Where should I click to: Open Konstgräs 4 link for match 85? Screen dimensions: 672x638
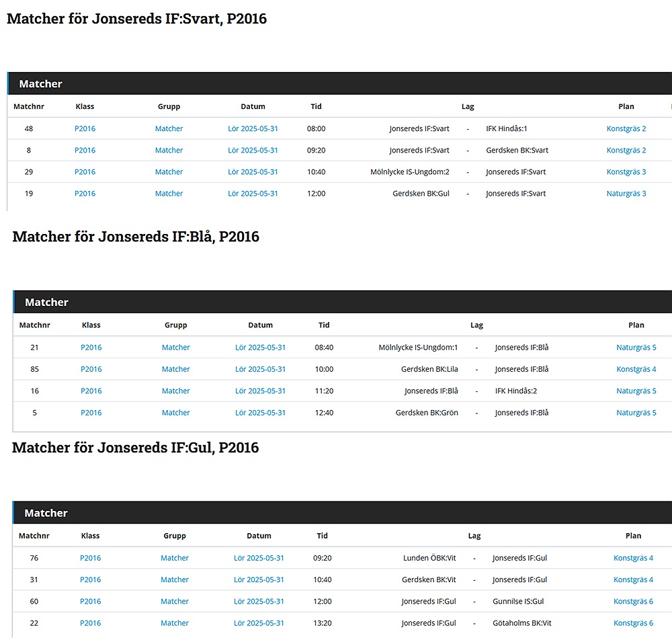tap(636, 369)
